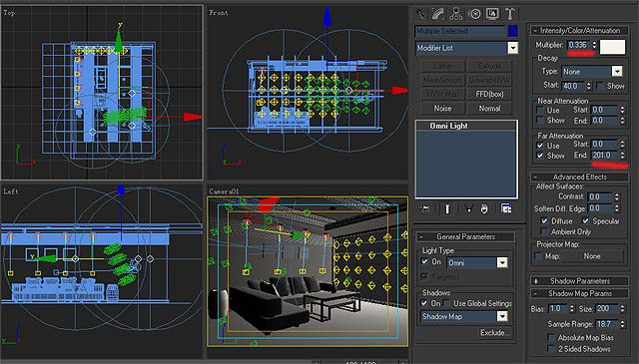Click the shadow map Size field
This screenshot has height=364, width=639.
click(607, 309)
